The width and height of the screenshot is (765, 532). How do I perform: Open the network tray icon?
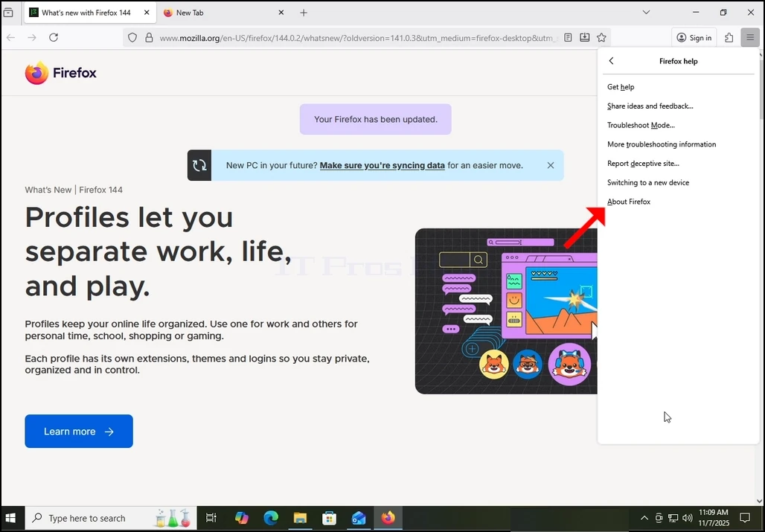click(673, 518)
